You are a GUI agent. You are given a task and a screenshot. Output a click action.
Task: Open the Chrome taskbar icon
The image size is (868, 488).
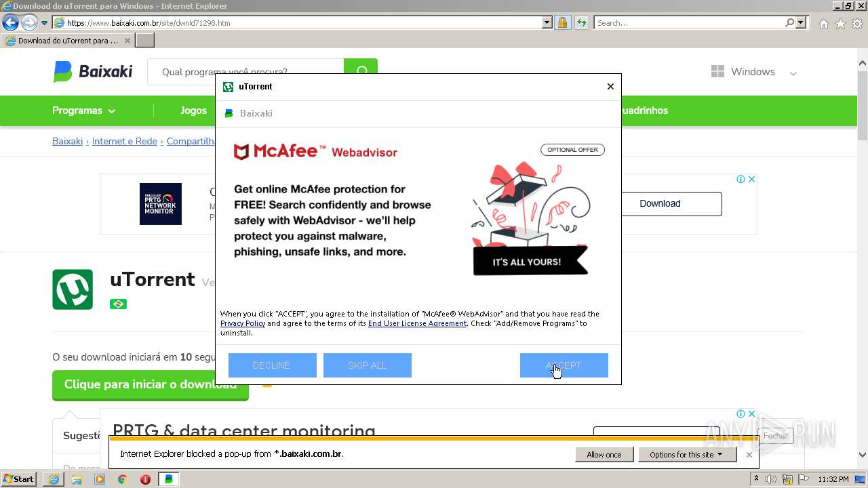coord(123,479)
